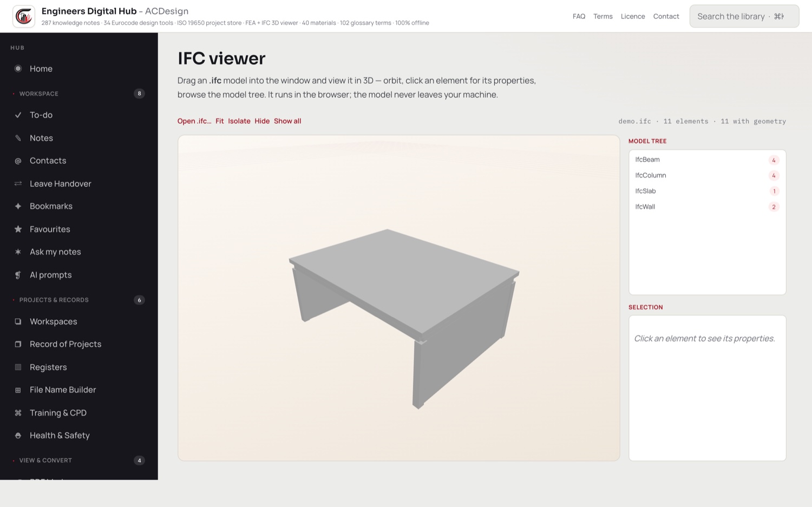Click the demo.ifc status text
Viewport: 812px width, 507px height.
coord(702,121)
